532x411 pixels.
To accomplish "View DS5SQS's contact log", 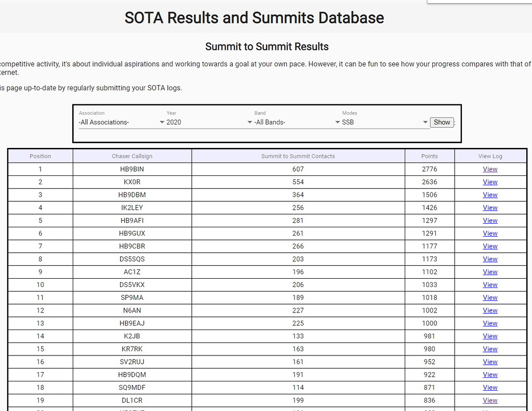I will click(490, 259).
